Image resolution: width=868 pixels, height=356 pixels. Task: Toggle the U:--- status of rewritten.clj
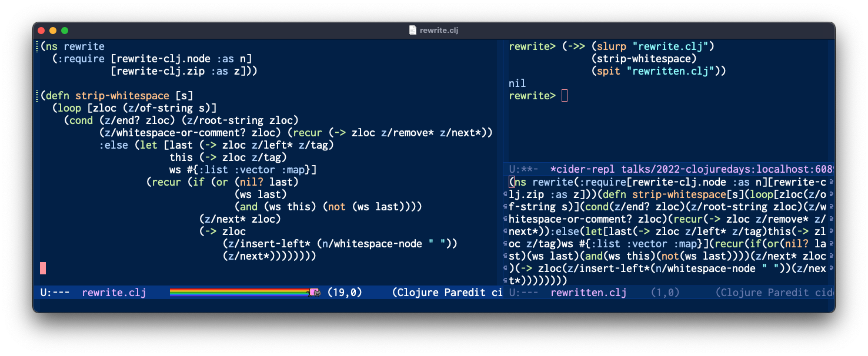click(523, 292)
